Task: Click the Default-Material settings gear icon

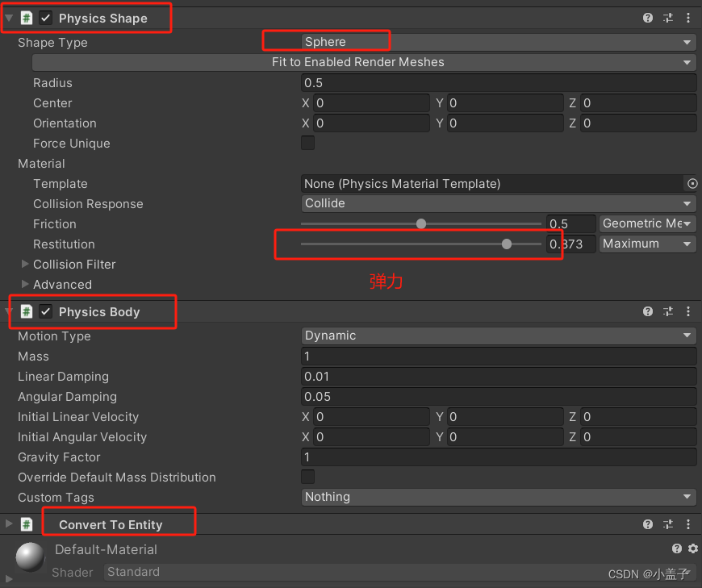Action: pyautogui.click(x=693, y=548)
